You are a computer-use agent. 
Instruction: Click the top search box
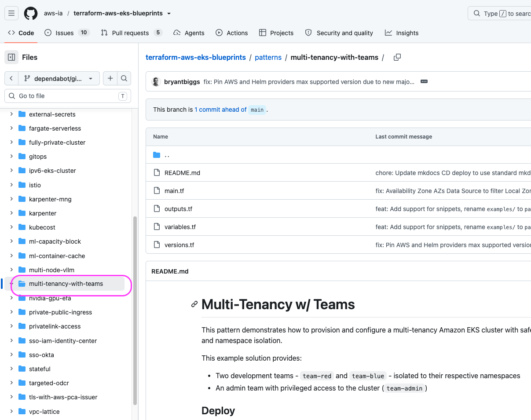pyautogui.click(x=499, y=13)
